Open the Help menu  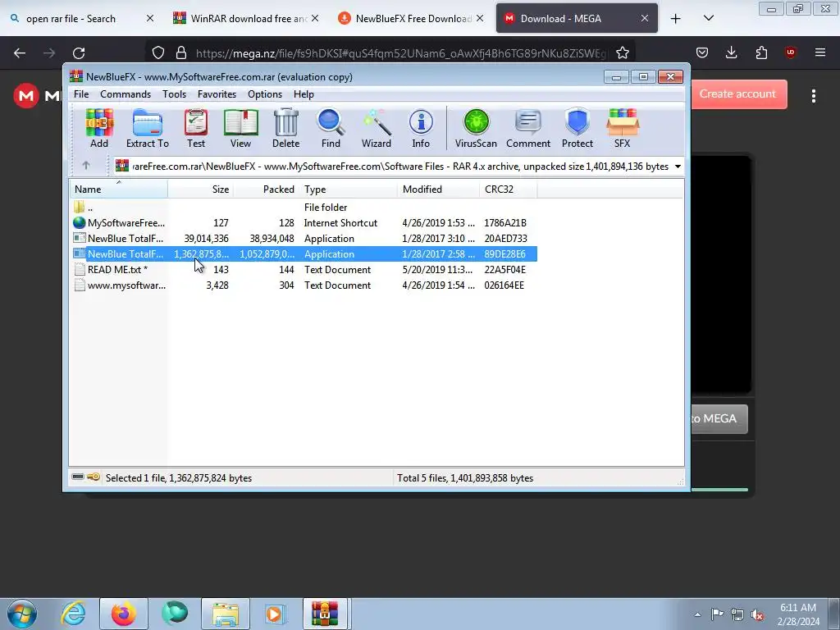304,94
